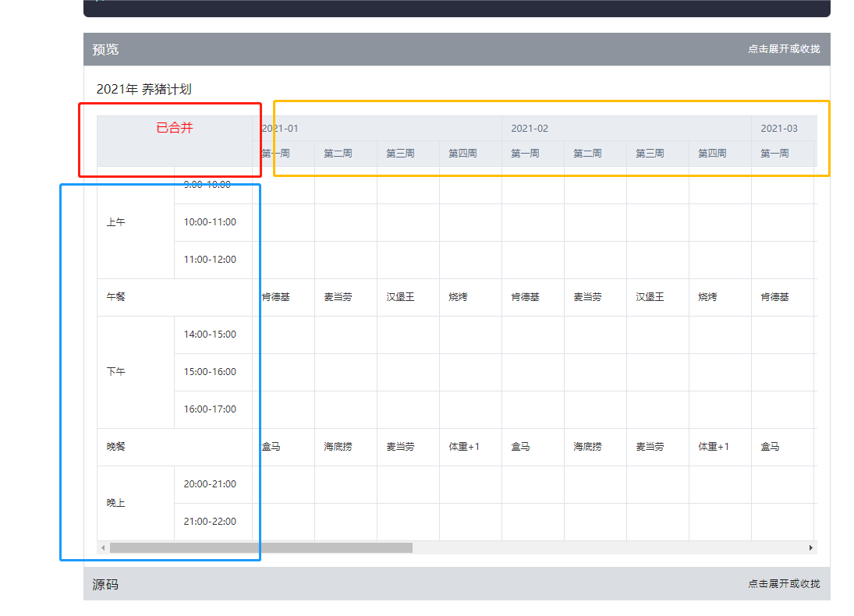Click 烧烤 cell under 2021-01 第四周

coord(470,297)
